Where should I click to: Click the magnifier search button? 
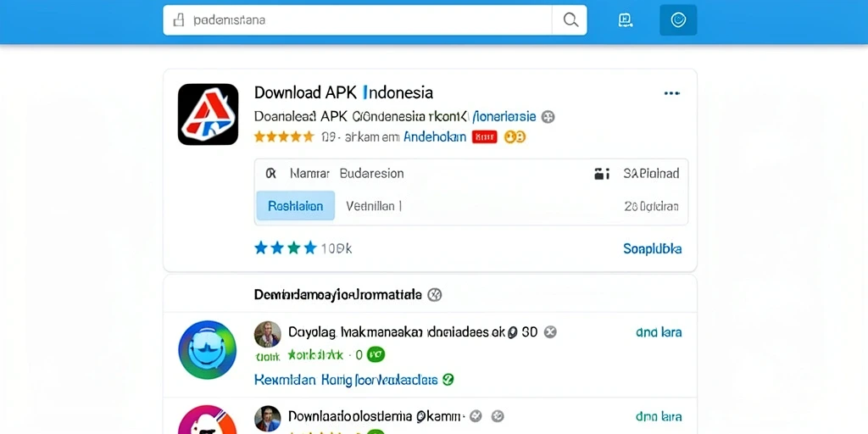(x=570, y=20)
